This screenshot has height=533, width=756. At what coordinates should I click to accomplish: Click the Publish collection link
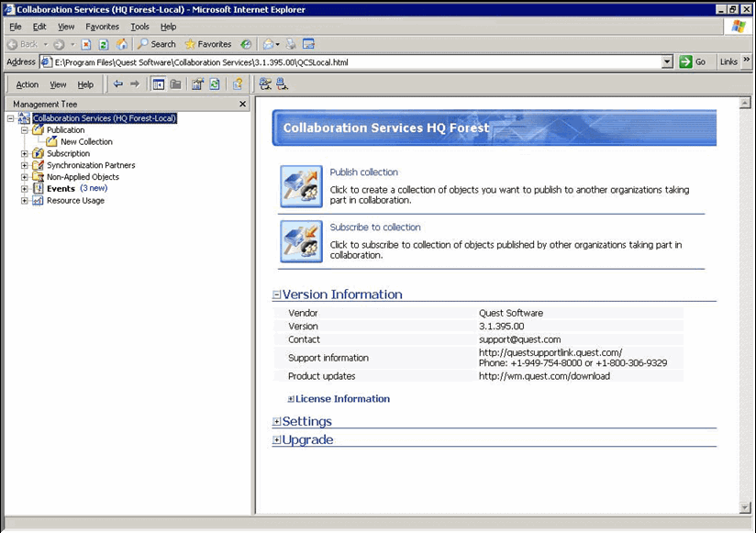pos(363,172)
